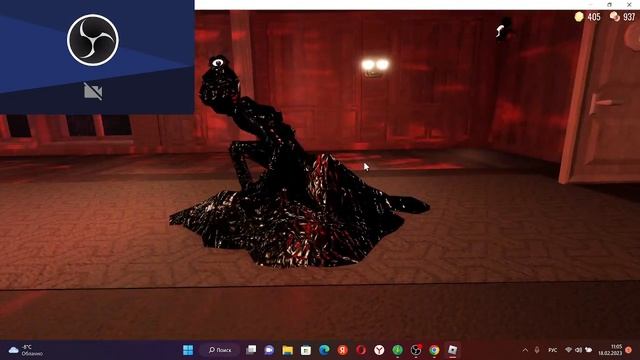640x360 pixels.
Task: Open the orange notification center badge
Action: coord(629,350)
